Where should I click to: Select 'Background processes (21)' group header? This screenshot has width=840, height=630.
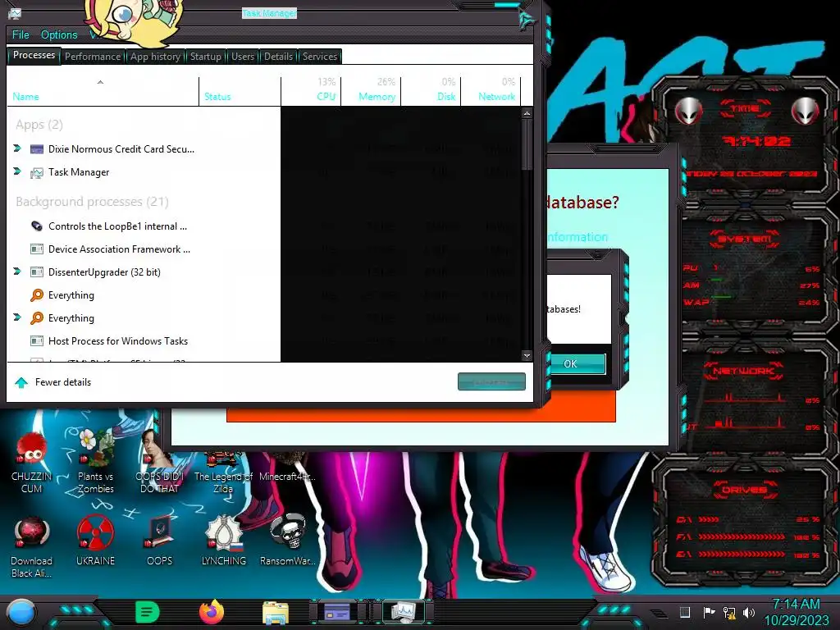pos(92,202)
